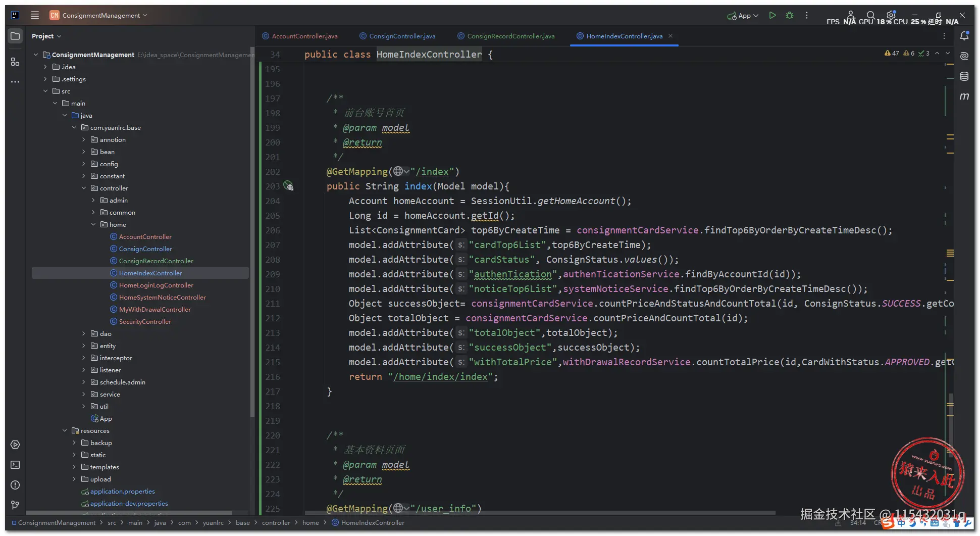Open Notifications bell panel
Image resolution: width=980 pixels, height=536 pixels.
coord(964,36)
